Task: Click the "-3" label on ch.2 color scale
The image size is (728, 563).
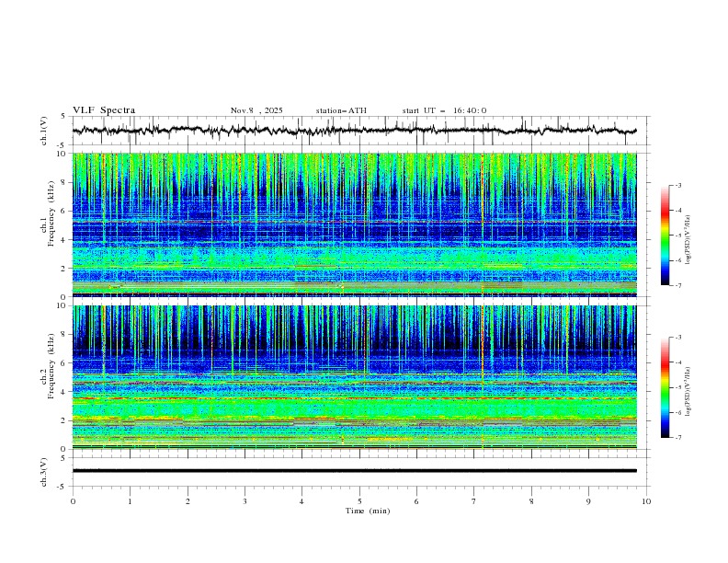Action: coord(677,338)
